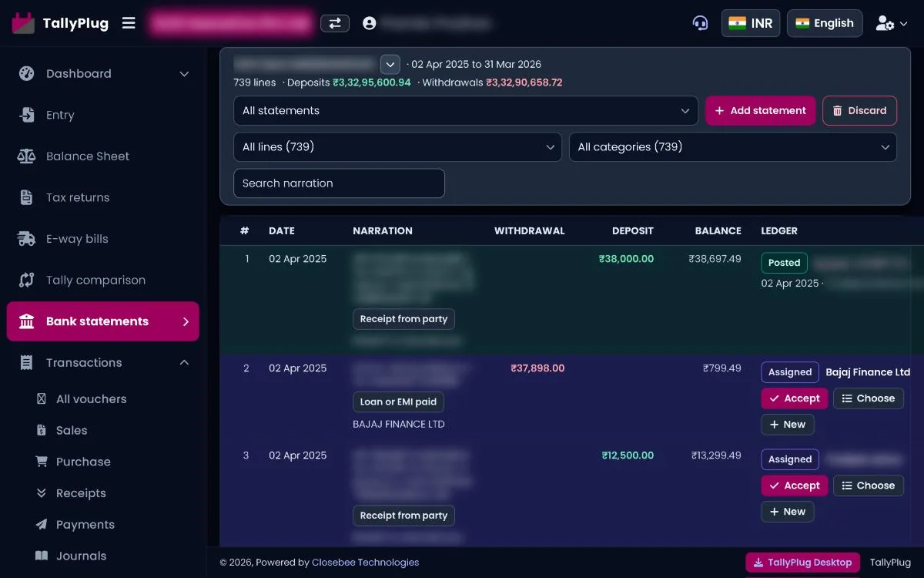Select Bank statements menu item
The width and height of the screenshot is (924, 578).
click(x=103, y=321)
